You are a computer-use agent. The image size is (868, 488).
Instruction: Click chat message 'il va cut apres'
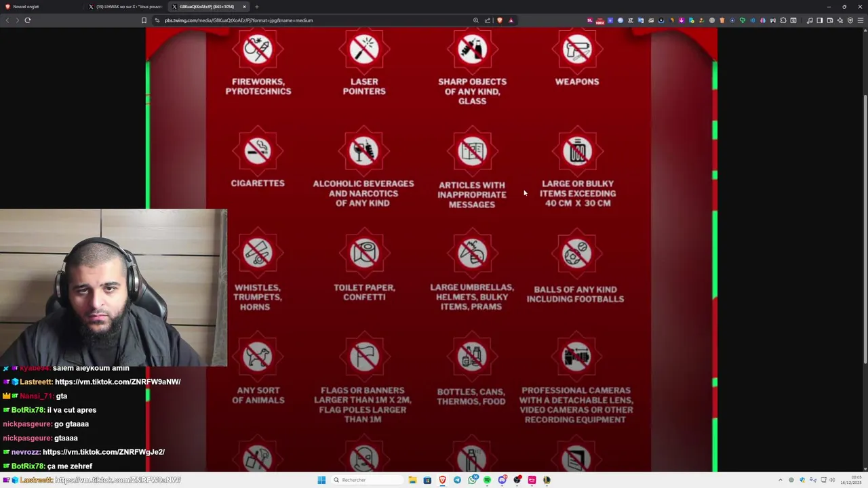coord(72,410)
